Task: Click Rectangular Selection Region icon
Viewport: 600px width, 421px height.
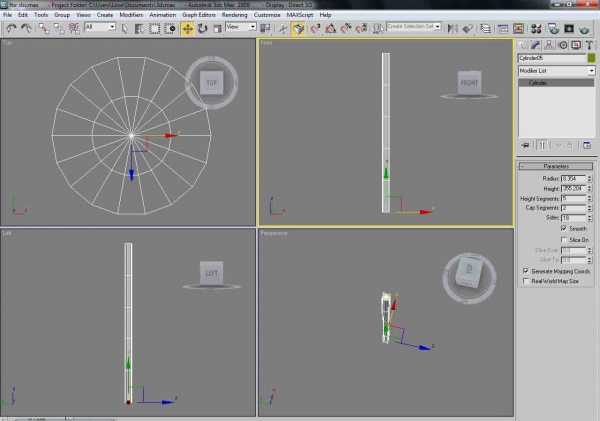Action: tap(154, 29)
